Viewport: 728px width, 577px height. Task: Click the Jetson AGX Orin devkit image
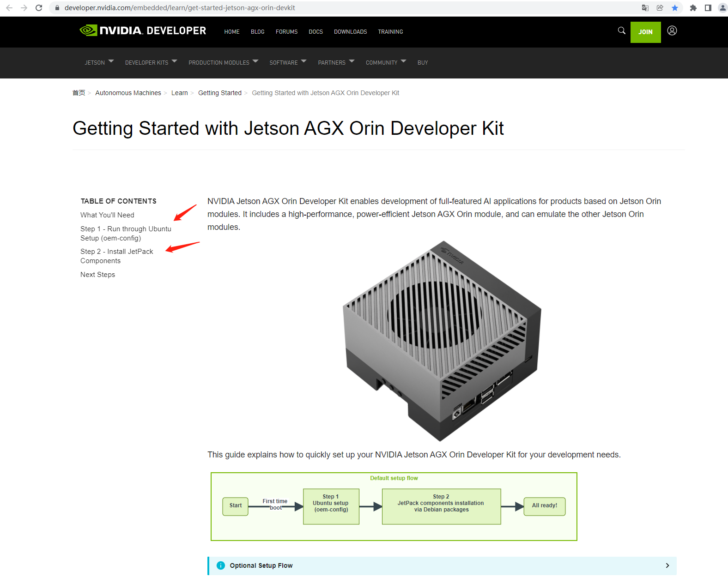(442, 341)
